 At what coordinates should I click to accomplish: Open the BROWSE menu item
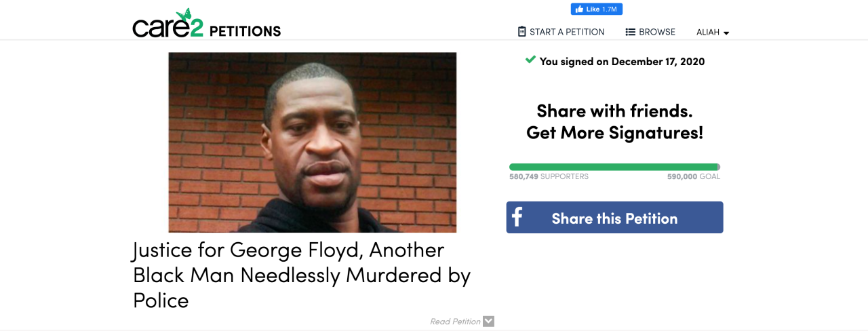650,32
